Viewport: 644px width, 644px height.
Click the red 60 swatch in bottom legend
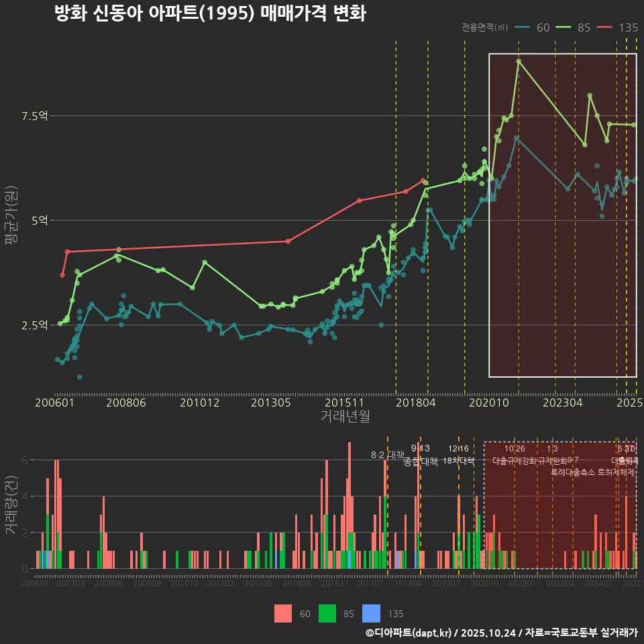point(283,613)
